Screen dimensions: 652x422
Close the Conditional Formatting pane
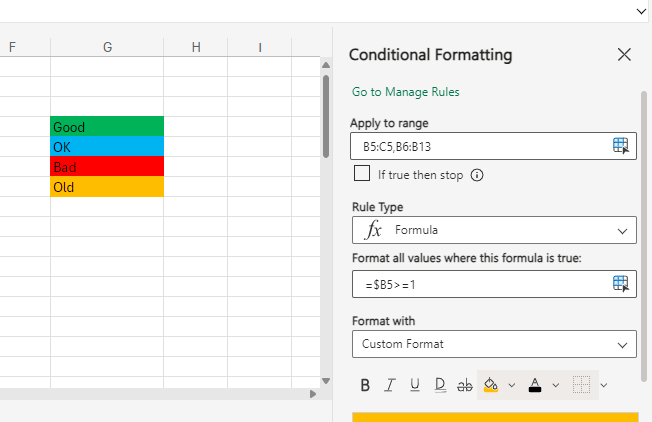(x=624, y=54)
